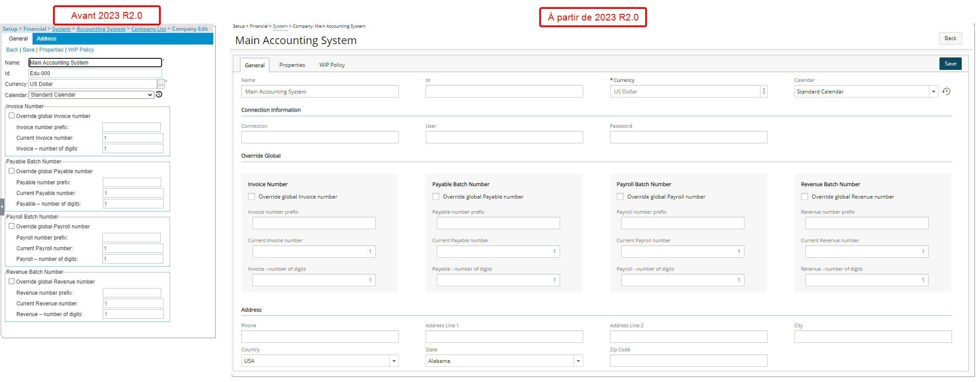Image resolution: width=980 pixels, height=382 pixels.
Task: Click the City input field
Action: coord(873,337)
